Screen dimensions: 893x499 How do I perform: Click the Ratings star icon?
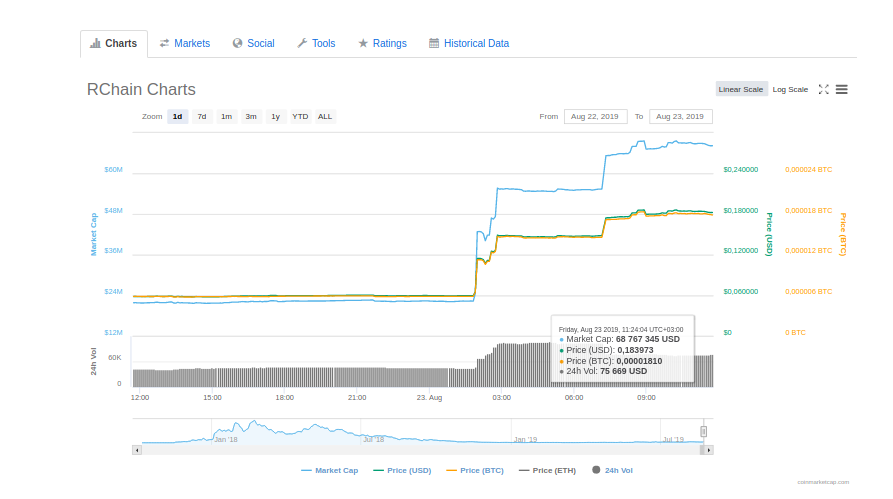tap(363, 43)
